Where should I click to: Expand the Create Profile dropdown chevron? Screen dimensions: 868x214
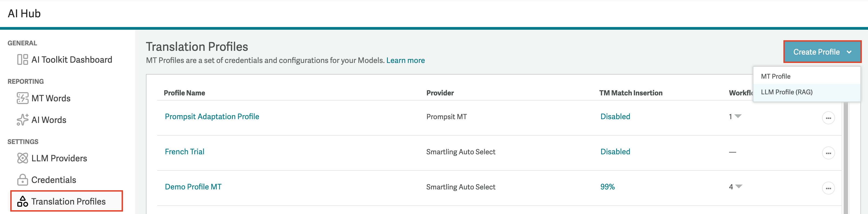pyautogui.click(x=849, y=52)
